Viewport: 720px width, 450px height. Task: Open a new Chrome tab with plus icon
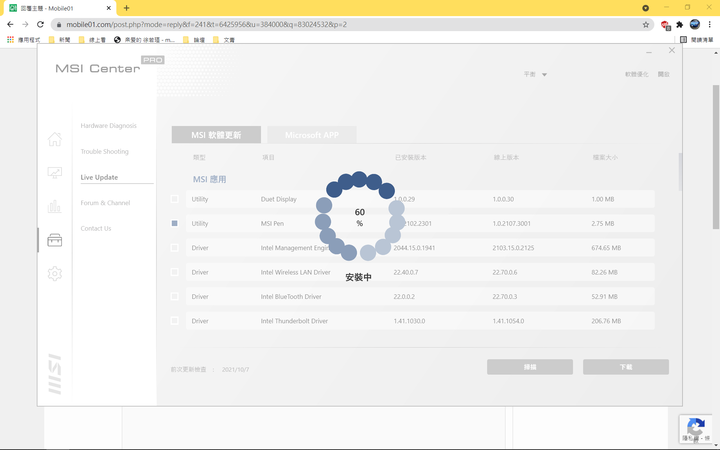[126, 8]
